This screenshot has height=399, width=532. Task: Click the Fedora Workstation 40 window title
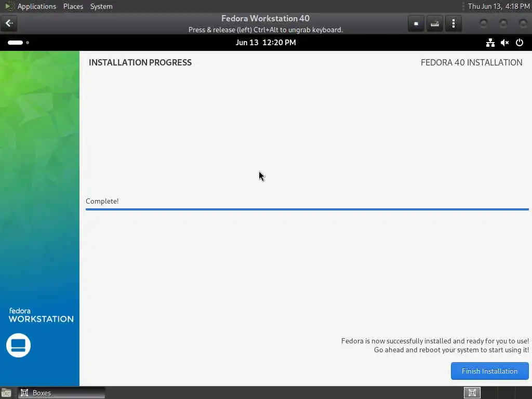[x=265, y=18]
